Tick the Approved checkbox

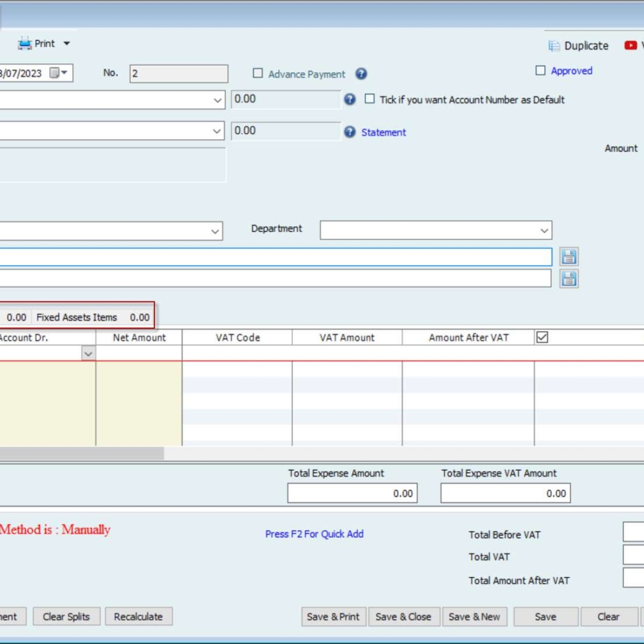(x=540, y=70)
